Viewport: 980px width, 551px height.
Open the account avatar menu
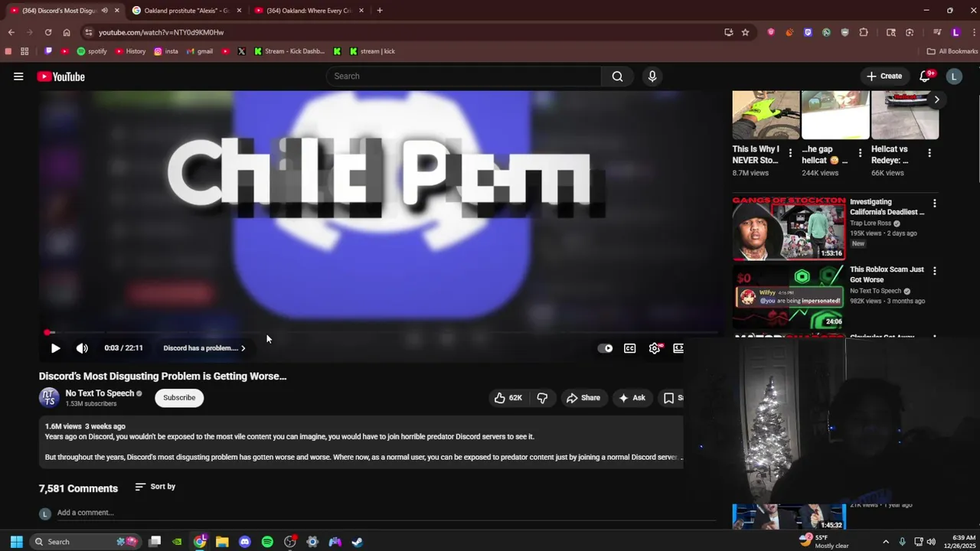tap(954, 77)
